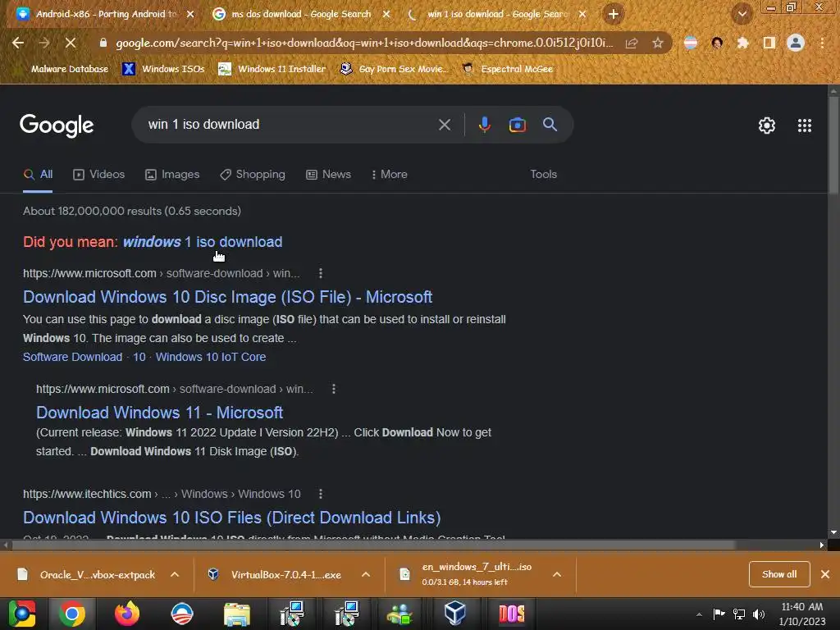Click the Google logo
Image resolution: width=840 pixels, height=630 pixels.
click(x=57, y=126)
